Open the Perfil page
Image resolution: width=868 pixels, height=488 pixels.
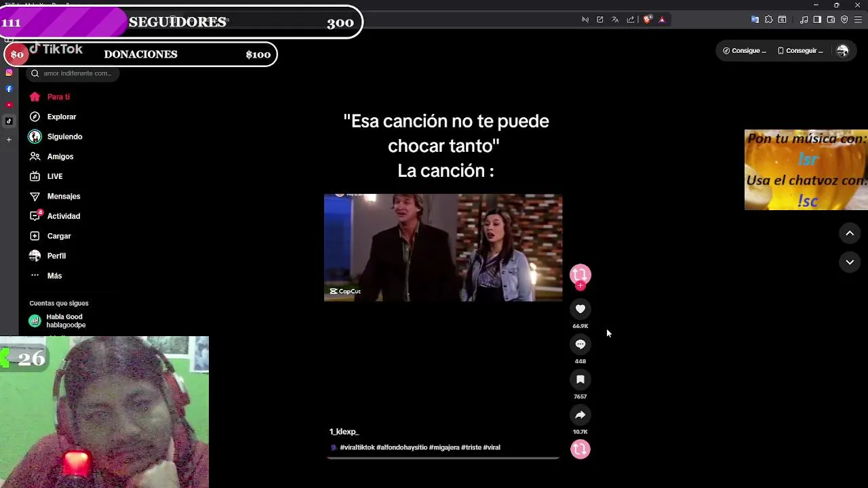[x=47, y=256]
